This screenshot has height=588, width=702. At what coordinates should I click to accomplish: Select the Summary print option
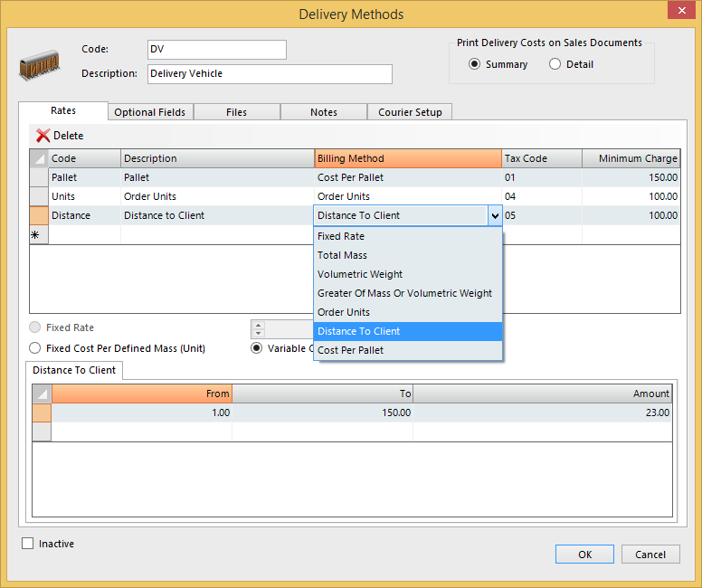click(475, 64)
